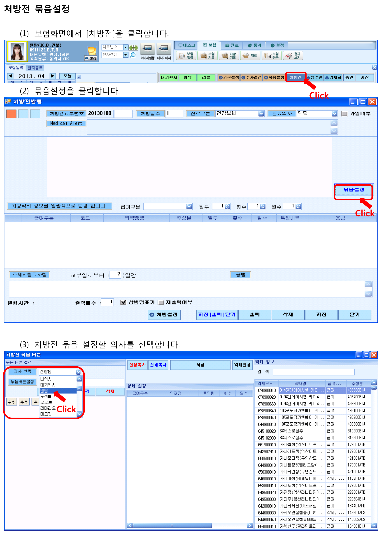Open 처방기록 toolbar icon
Image resolution: width=392 pixels, height=538 pixels.
tap(229, 56)
